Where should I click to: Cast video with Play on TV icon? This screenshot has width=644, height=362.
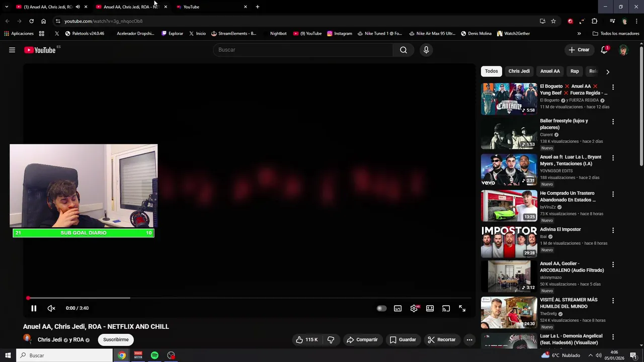[446, 308]
